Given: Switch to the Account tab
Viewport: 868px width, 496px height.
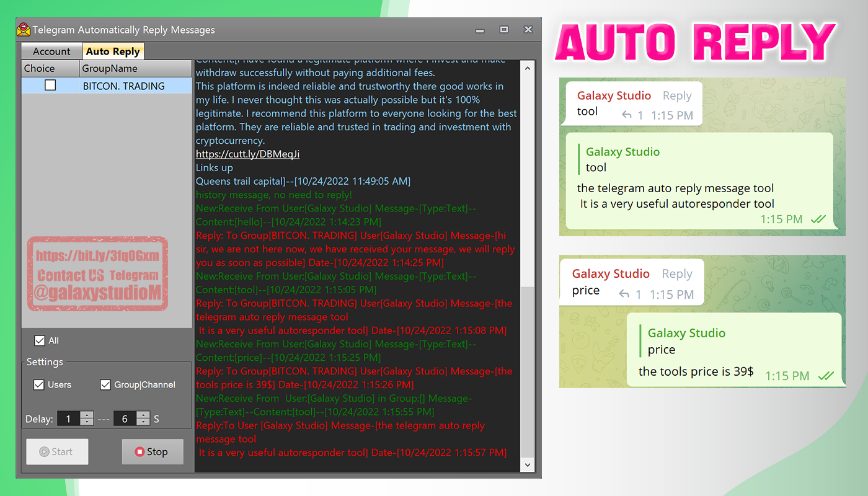Looking at the screenshot, I should point(51,51).
